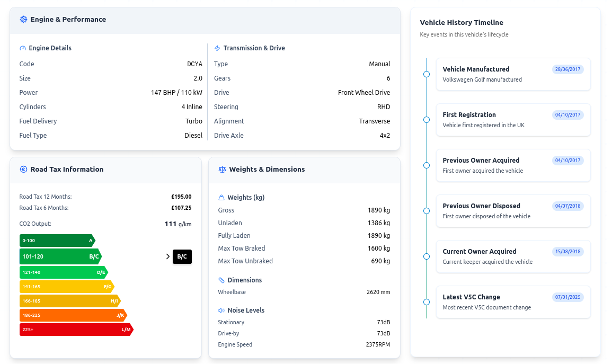Click the Weights (kg) weight icon
This screenshot has height=364, width=612.
tap(221, 198)
